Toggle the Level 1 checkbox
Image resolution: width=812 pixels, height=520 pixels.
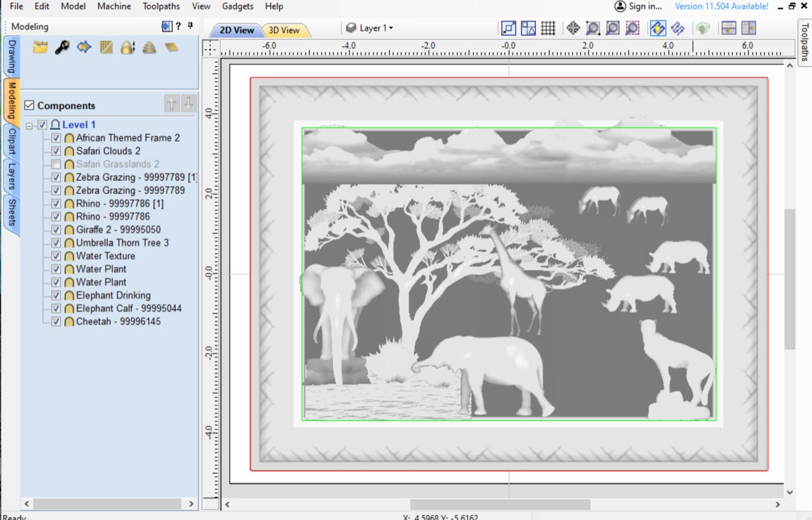point(43,124)
